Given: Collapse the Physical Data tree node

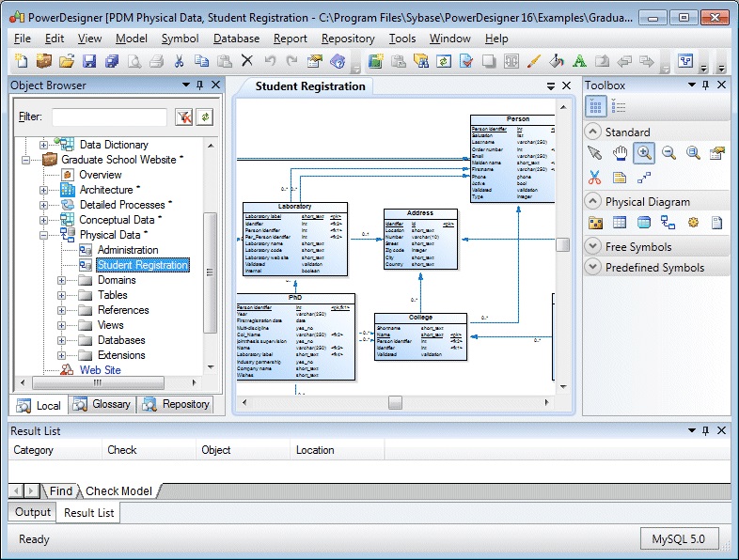Looking at the screenshot, I should tap(44, 235).
